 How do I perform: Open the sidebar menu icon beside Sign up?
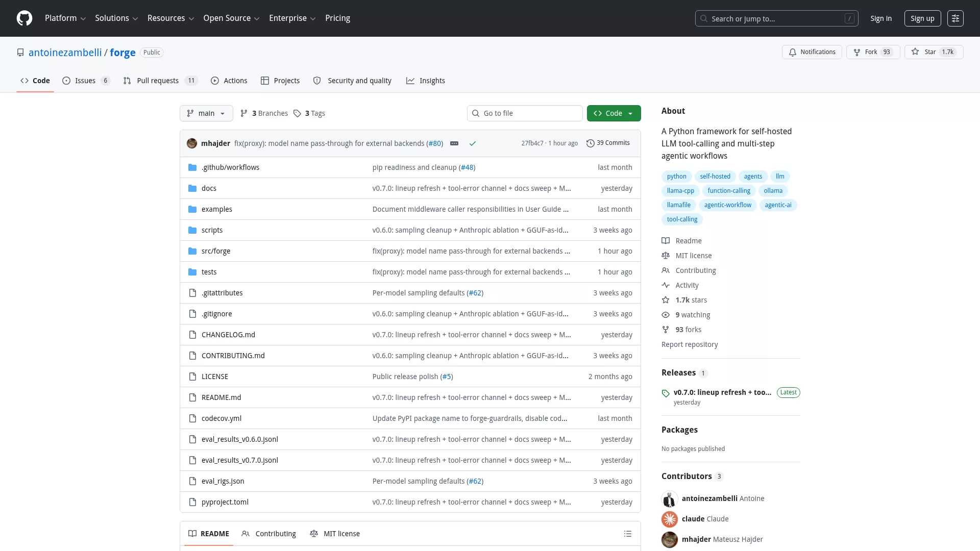[955, 18]
